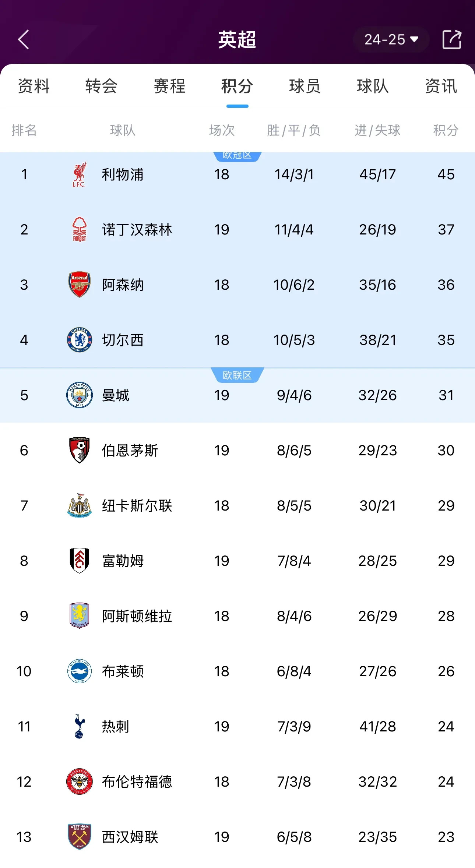Open the 球员 tab
The height and width of the screenshot is (868, 475).
(x=304, y=87)
